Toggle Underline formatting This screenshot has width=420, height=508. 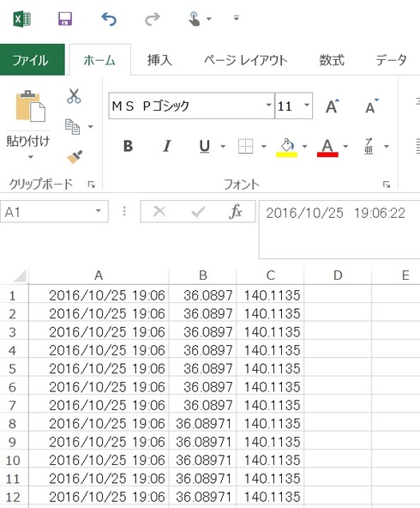coord(205,146)
